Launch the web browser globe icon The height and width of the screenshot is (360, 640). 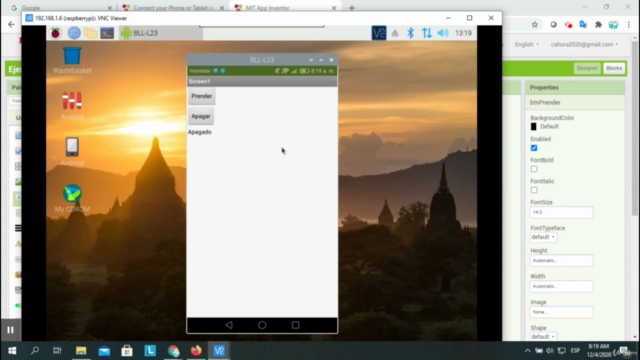tap(74, 33)
